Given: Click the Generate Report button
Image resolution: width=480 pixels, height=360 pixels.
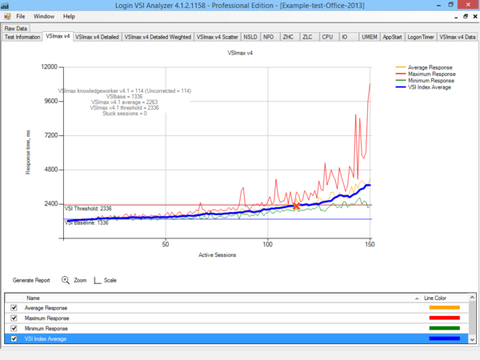Looking at the screenshot, I should pyautogui.click(x=31, y=280).
